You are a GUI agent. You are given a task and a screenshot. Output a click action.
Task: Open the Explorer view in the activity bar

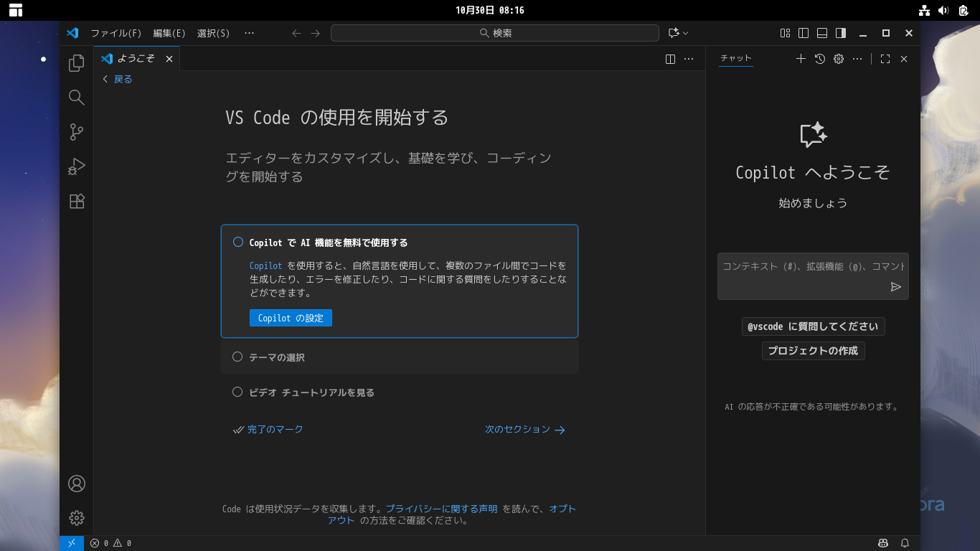click(x=77, y=64)
